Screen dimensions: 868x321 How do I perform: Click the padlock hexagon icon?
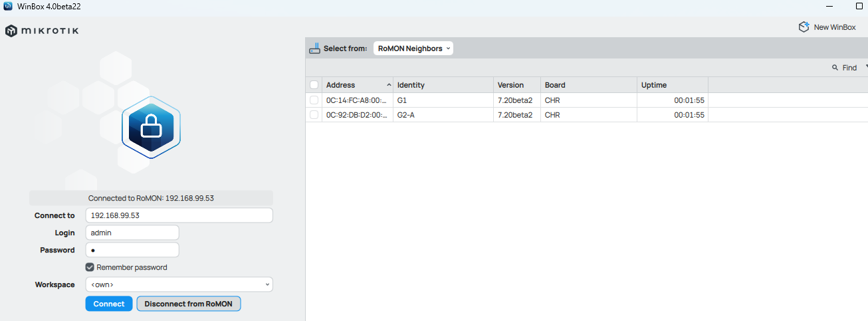pyautogui.click(x=152, y=127)
